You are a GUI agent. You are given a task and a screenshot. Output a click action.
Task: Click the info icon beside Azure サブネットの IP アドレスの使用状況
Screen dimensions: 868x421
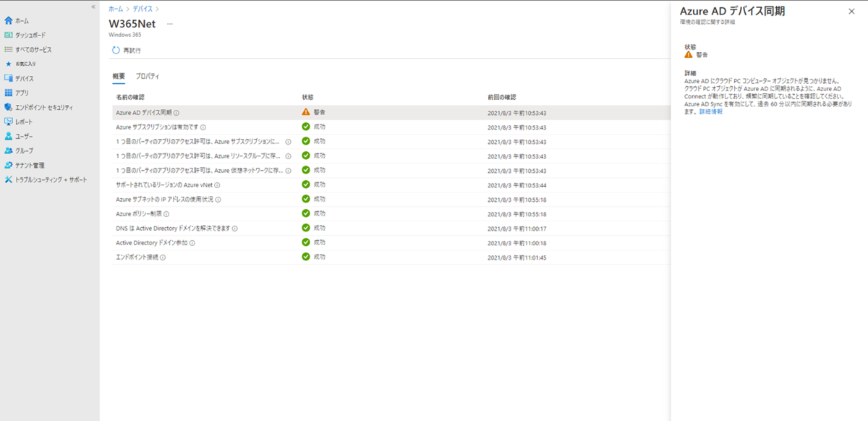[x=218, y=200]
